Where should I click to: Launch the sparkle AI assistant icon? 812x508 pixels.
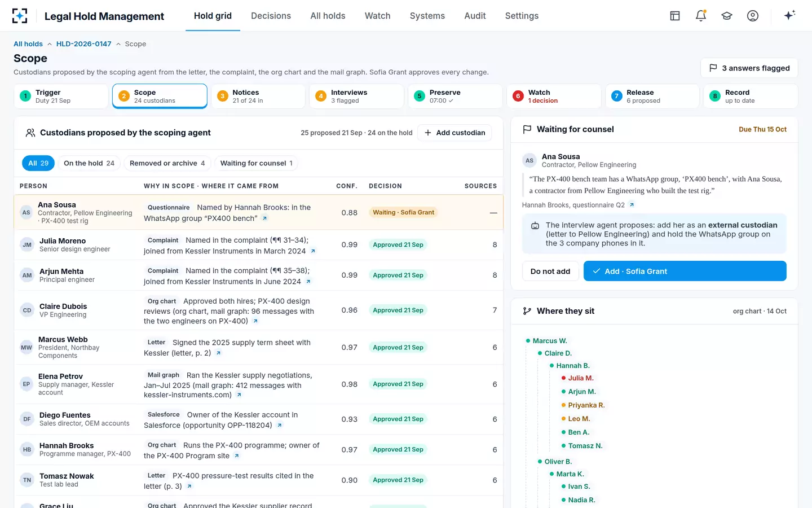coord(789,15)
